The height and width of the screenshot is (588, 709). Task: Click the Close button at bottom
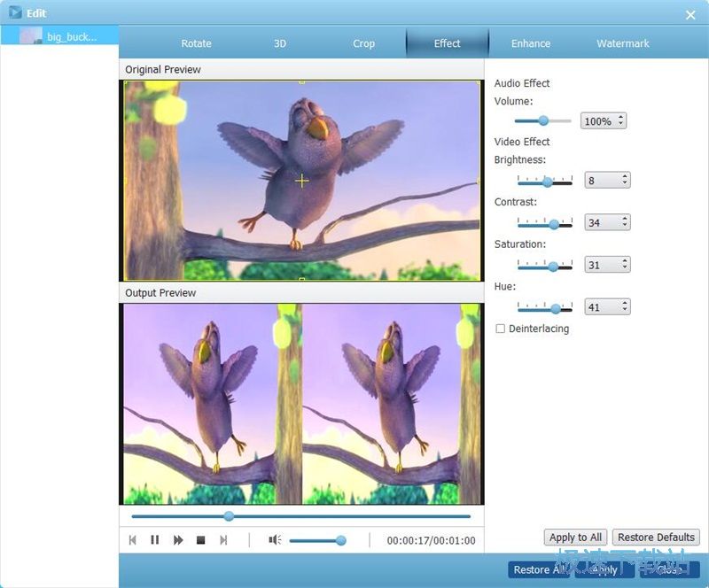[670, 569]
